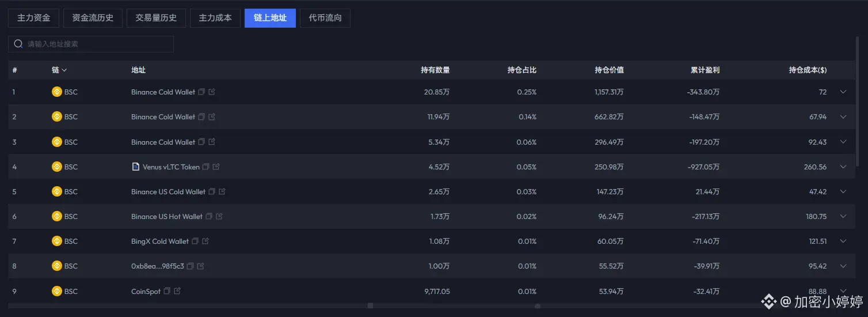The image size is (868, 317).
Task: Open external link for CoinSpot
Action: click(x=177, y=291)
